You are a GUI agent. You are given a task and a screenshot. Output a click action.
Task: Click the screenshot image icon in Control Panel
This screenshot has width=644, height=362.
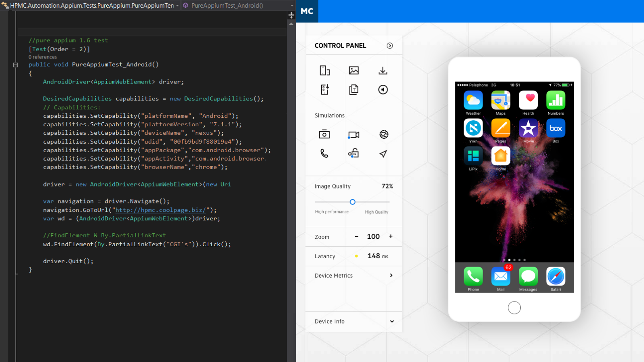354,71
